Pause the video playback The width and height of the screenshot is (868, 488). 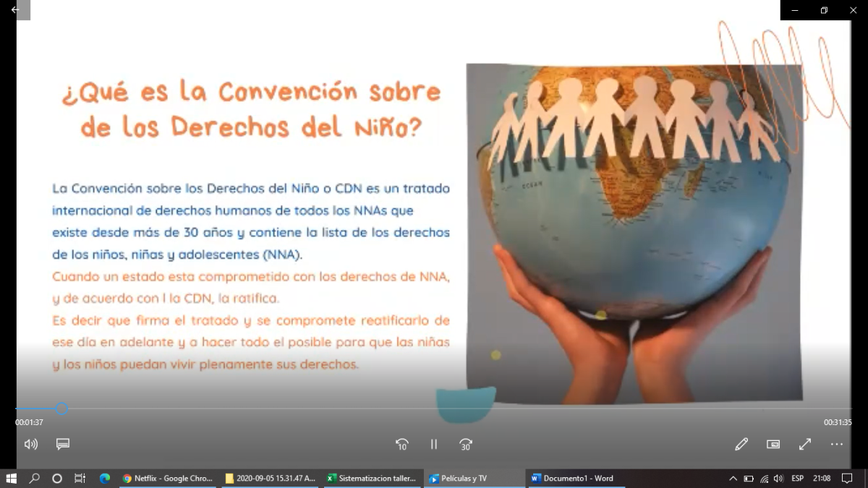[x=434, y=445]
